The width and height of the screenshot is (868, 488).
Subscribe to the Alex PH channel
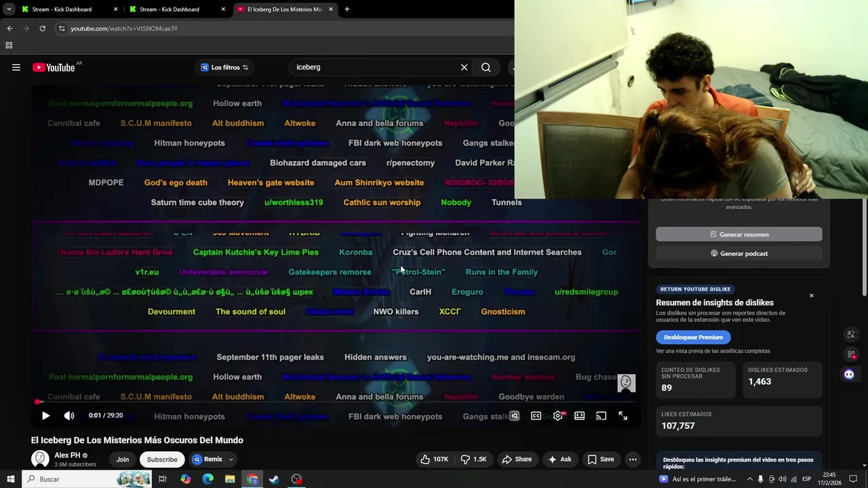[x=162, y=459]
